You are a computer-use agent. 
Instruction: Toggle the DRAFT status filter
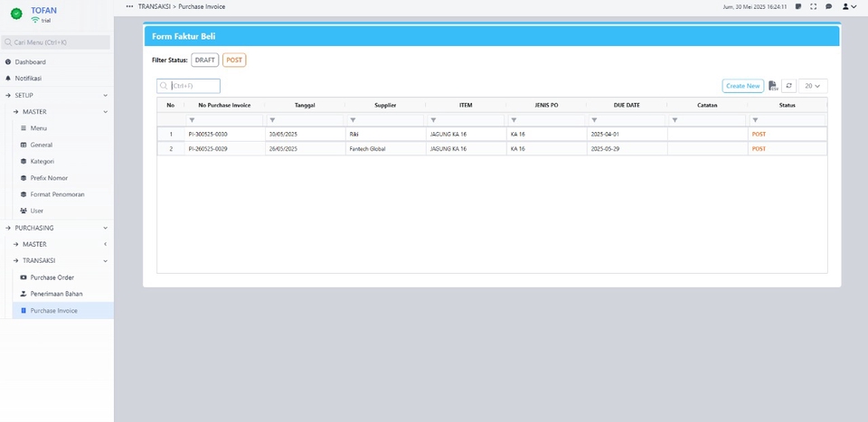tap(205, 61)
